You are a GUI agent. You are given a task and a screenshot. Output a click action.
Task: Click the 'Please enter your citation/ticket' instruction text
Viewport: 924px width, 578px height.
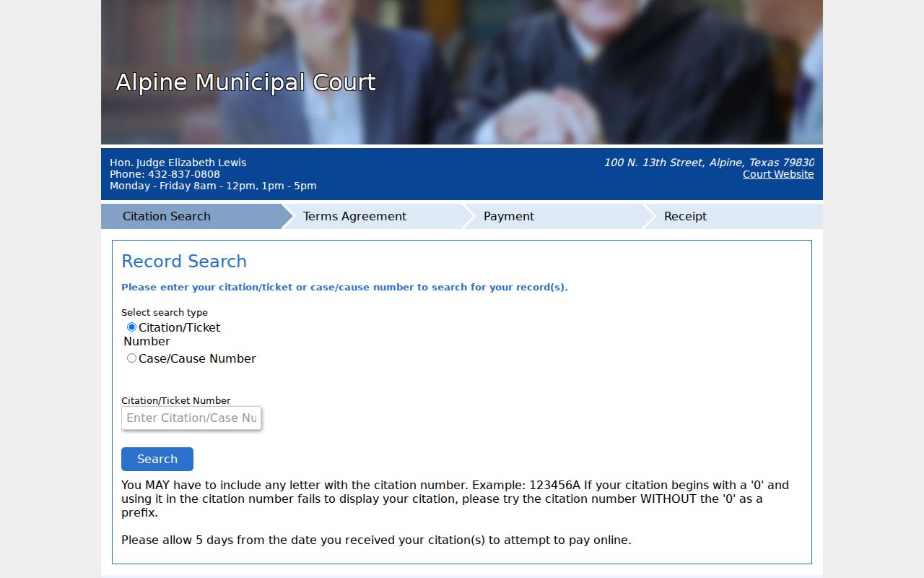pyautogui.click(x=344, y=287)
